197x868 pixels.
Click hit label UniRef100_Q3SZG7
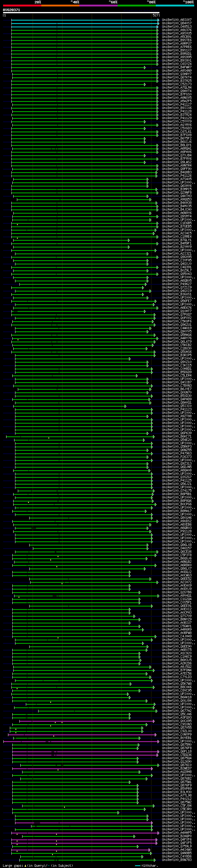tap(177, 477)
